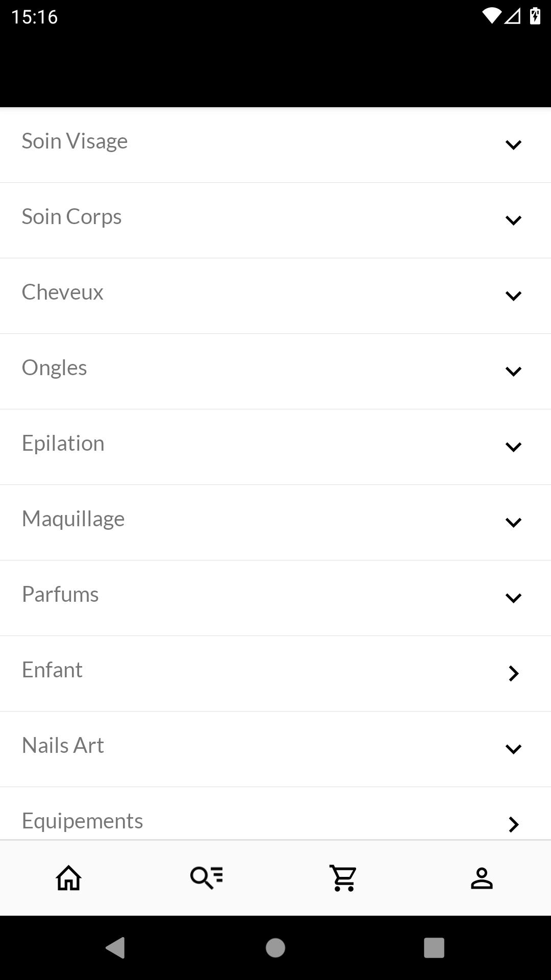Tap the Android home circle button
551x980 pixels.
click(275, 948)
